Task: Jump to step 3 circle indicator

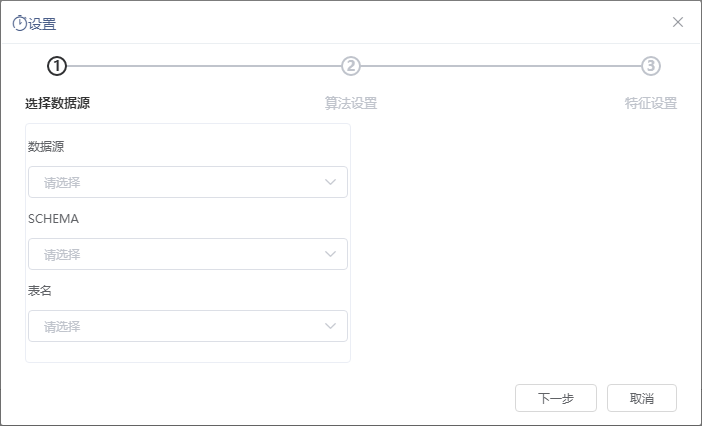Action: point(651,66)
